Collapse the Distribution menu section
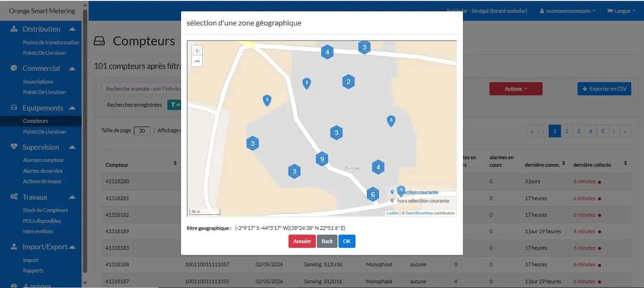 click(72, 29)
